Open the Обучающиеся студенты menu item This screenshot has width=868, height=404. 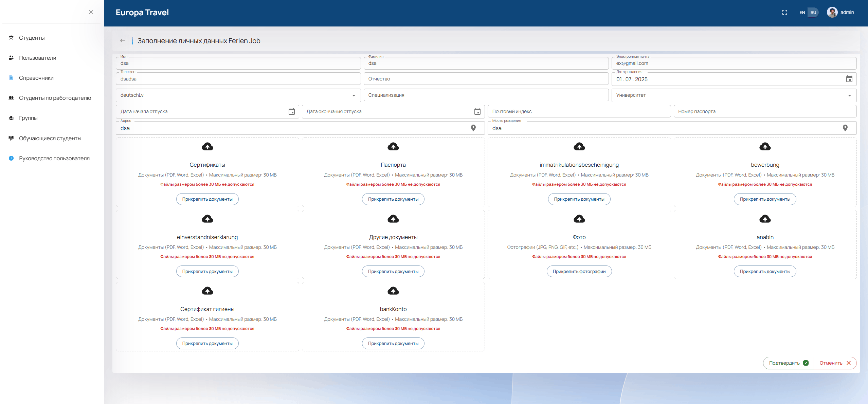51,138
